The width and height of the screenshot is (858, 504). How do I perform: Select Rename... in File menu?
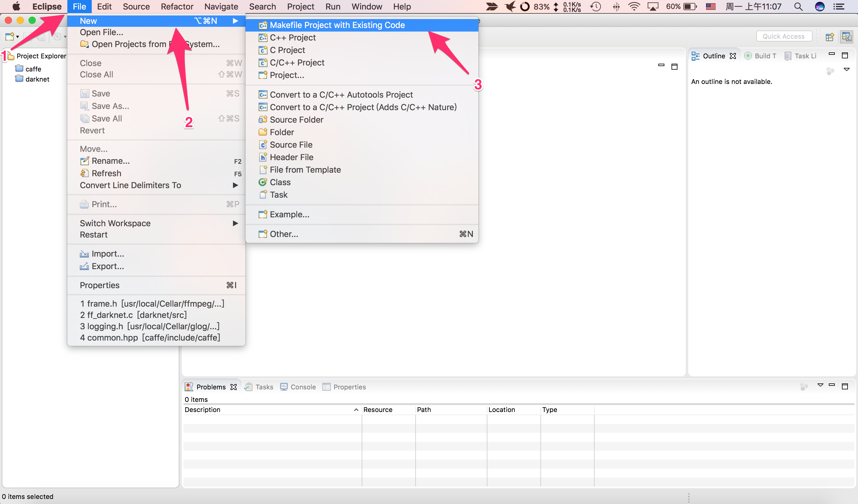click(156, 161)
